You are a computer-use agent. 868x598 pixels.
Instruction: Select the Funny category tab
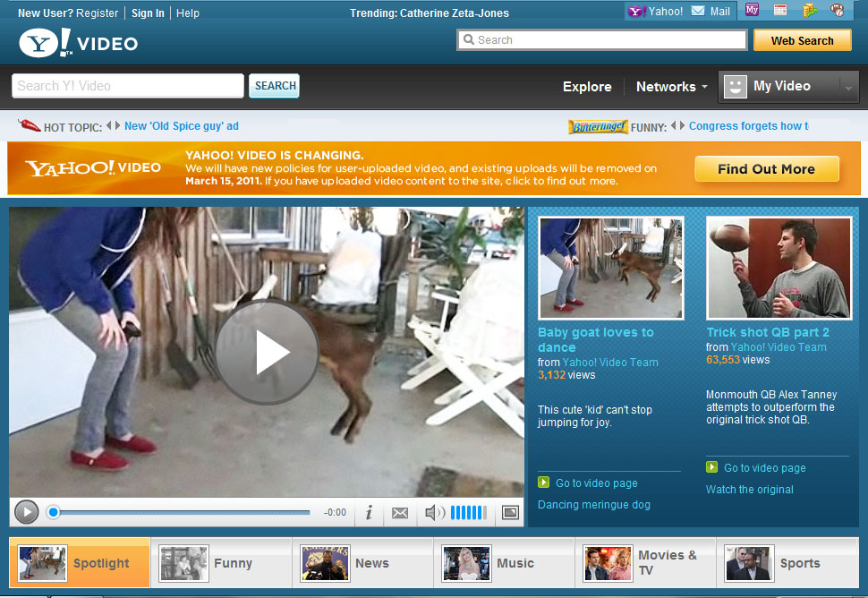tap(221, 562)
